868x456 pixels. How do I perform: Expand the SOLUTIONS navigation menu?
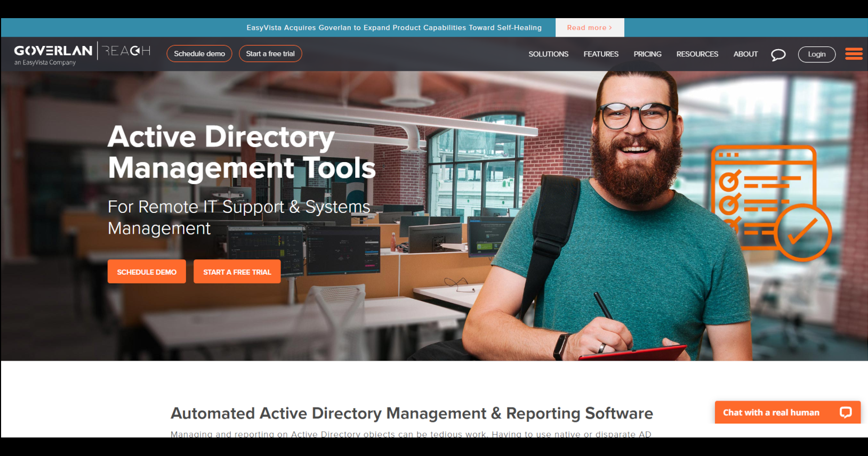pos(548,54)
